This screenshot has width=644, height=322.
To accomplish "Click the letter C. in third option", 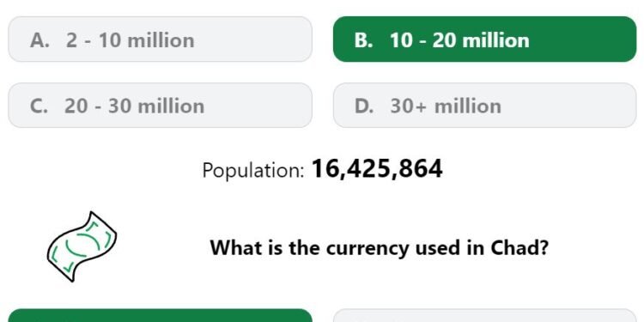I will coord(39,106).
